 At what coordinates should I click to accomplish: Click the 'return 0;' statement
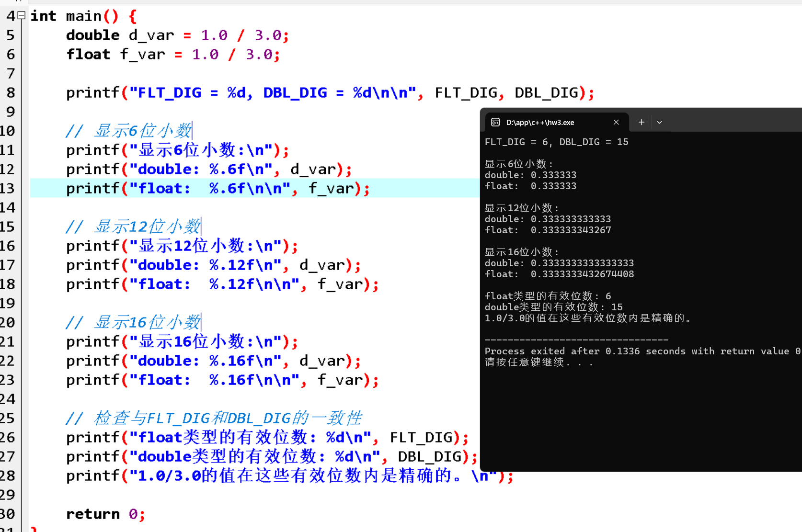click(x=105, y=514)
